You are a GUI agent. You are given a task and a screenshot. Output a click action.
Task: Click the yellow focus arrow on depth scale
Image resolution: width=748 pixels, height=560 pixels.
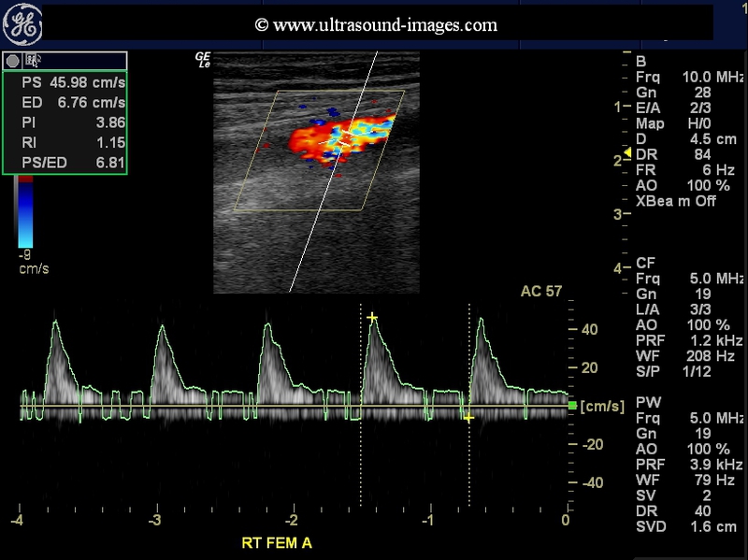coord(627,153)
